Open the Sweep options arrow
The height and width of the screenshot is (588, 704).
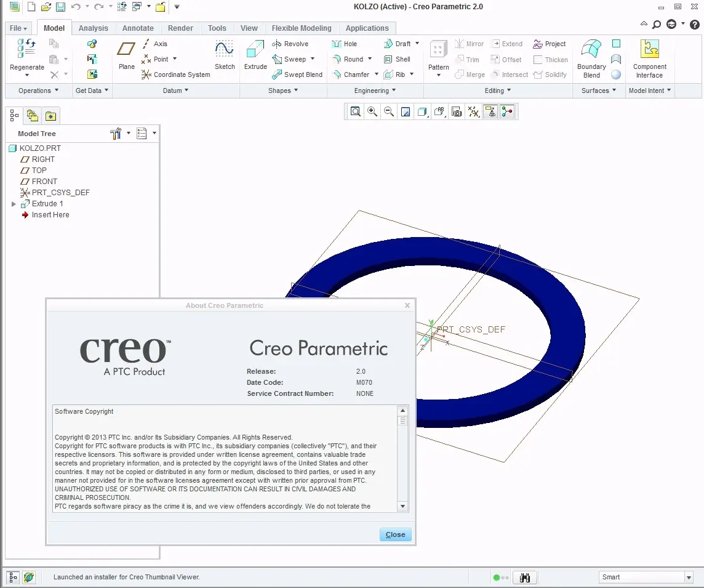click(313, 59)
